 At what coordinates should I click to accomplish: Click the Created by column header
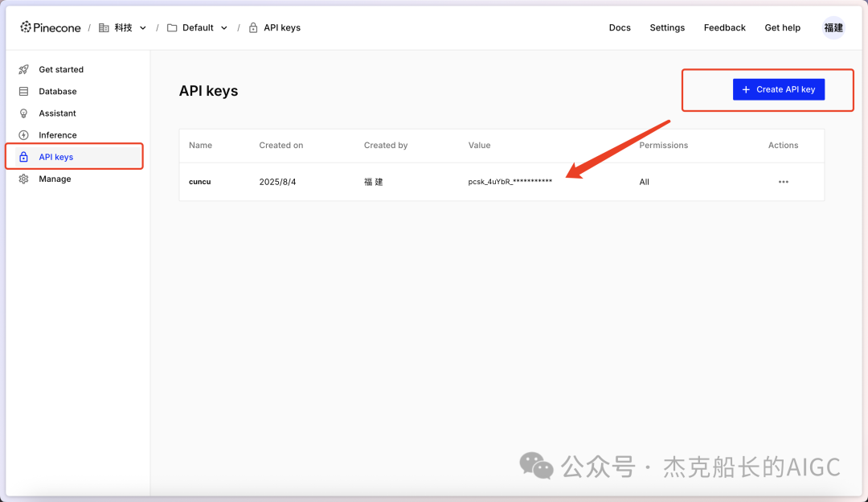click(x=386, y=145)
